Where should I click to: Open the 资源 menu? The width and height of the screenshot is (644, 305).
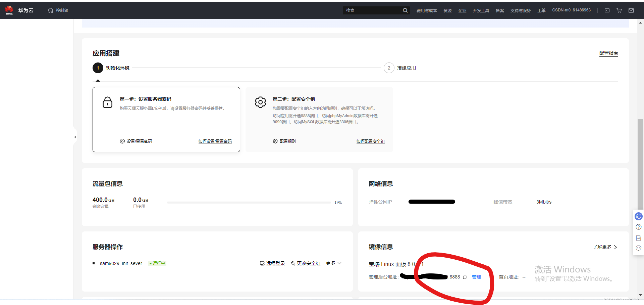coord(447,10)
